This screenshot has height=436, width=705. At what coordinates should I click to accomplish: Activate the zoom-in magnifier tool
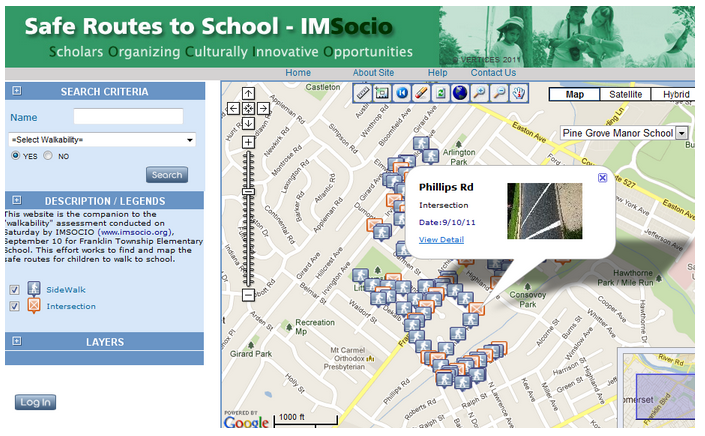pyautogui.click(x=480, y=93)
